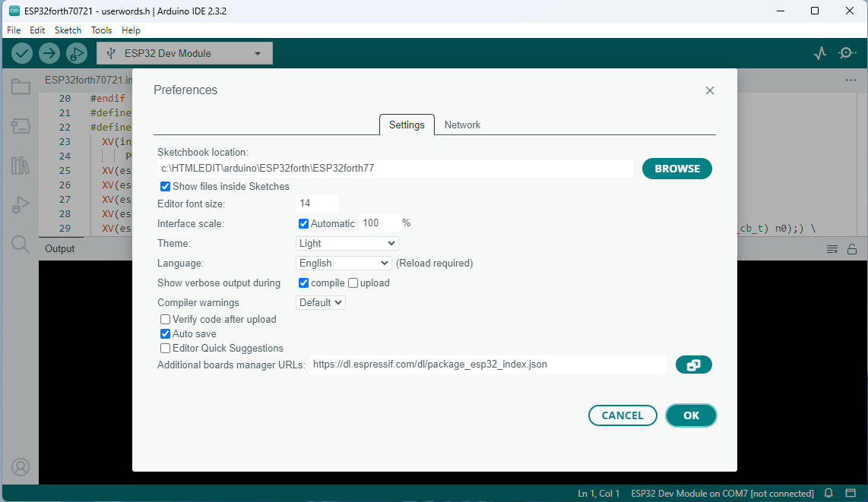Select the ESP32forth70721.ino editor tab
The height and width of the screenshot is (502, 868).
click(88, 81)
